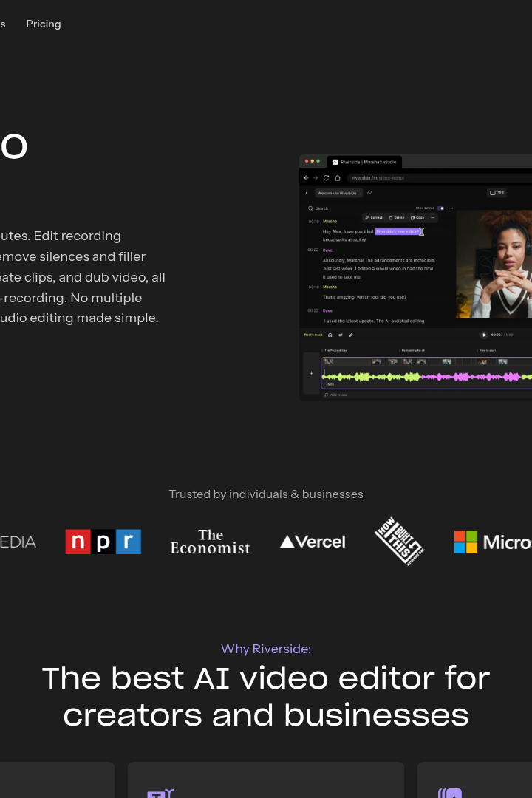Click the Copy button in transcript toolbar
532x798 pixels.
(417, 218)
